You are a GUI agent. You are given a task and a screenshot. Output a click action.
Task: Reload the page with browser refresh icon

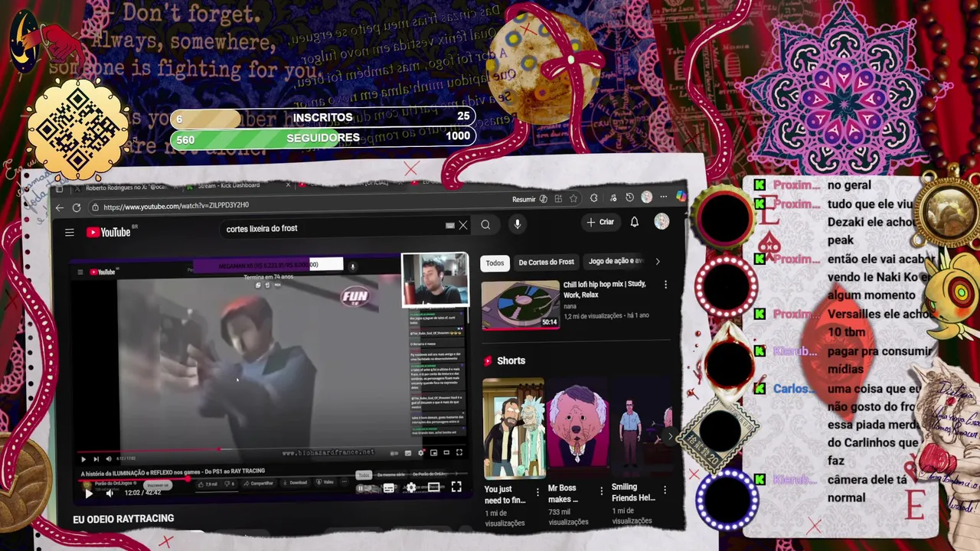(x=77, y=207)
